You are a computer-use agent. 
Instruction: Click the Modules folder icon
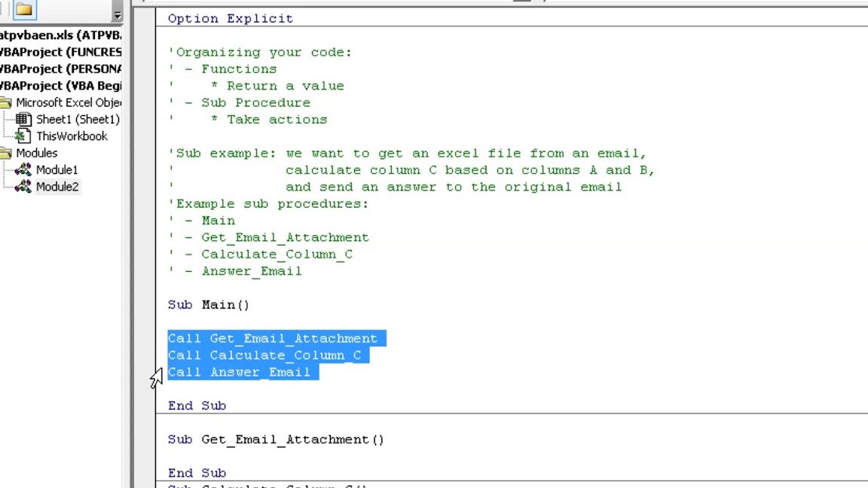6,153
